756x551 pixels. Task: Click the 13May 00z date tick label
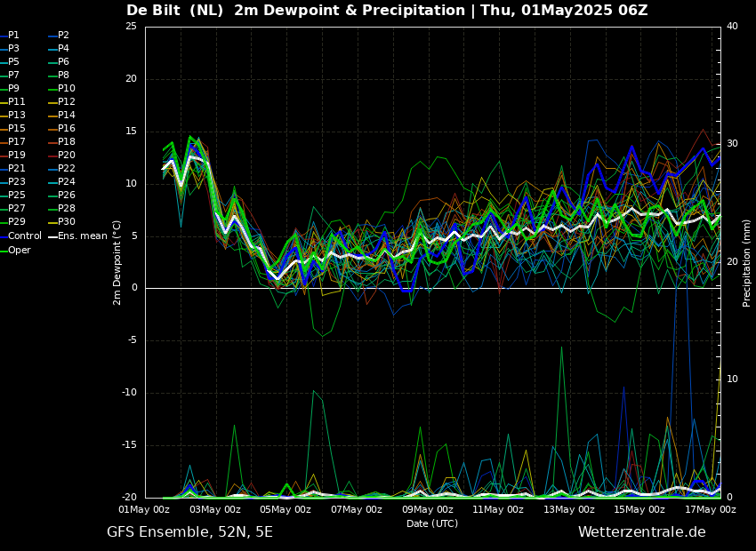point(569,509)
